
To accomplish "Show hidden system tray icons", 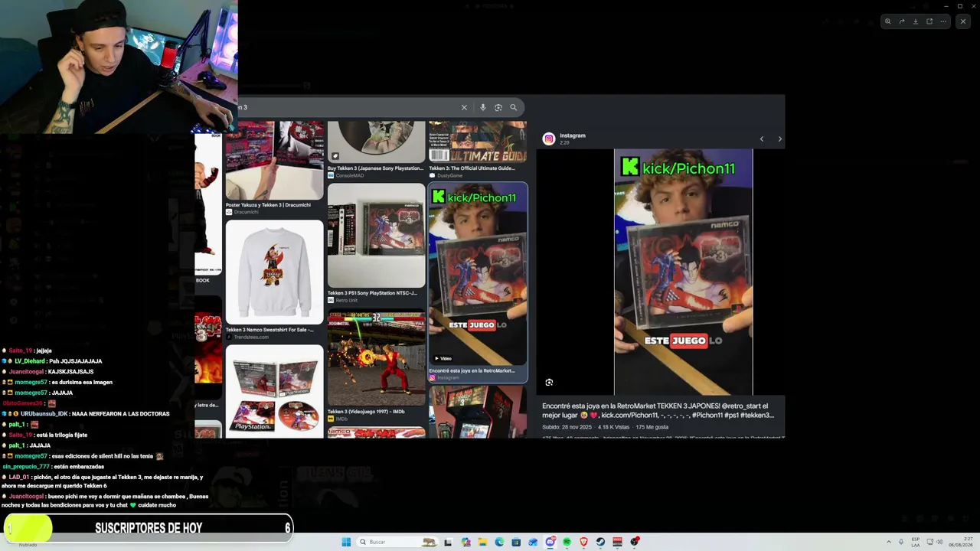I will [889, 542].
